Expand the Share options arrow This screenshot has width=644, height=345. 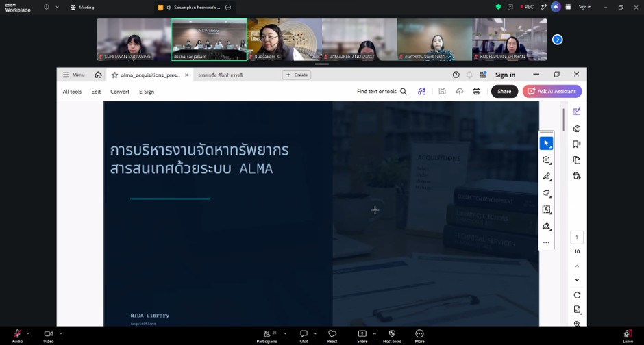[x=374, y=333]
